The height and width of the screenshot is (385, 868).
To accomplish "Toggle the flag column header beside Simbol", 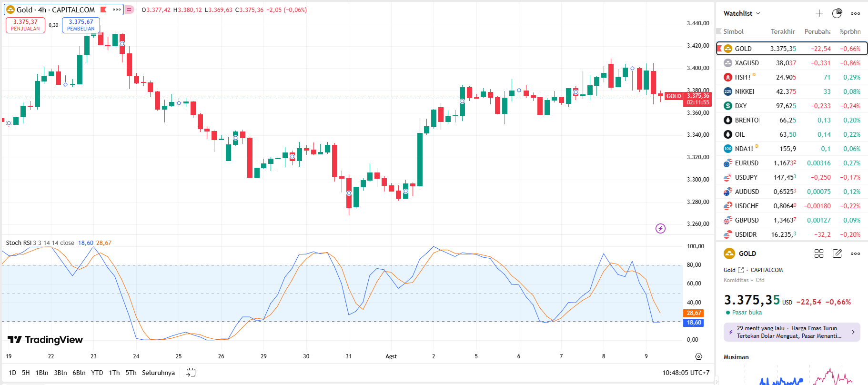I will (719, 31).
